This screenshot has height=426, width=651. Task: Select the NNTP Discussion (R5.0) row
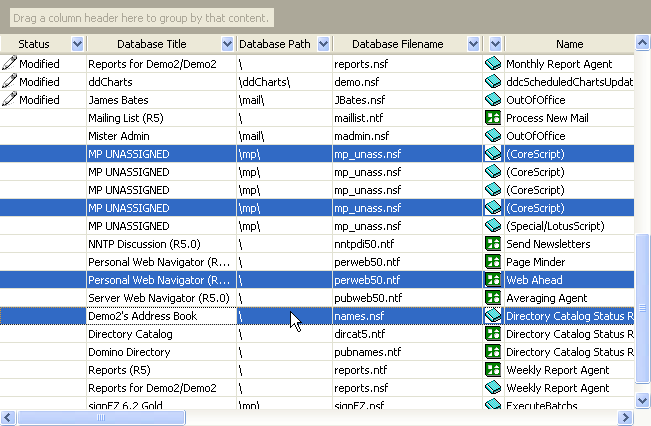(160, 244)
